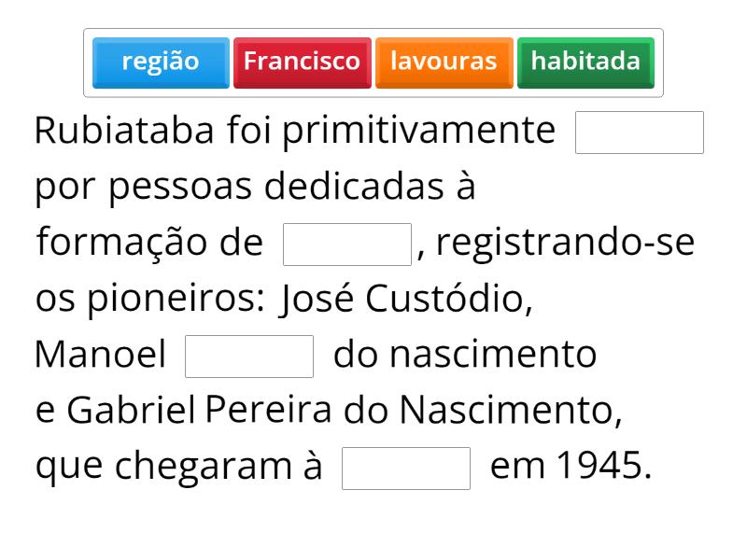Click the word "primitivamente" in first line
This screenshot has height=560, width=747.
(418, 132)
